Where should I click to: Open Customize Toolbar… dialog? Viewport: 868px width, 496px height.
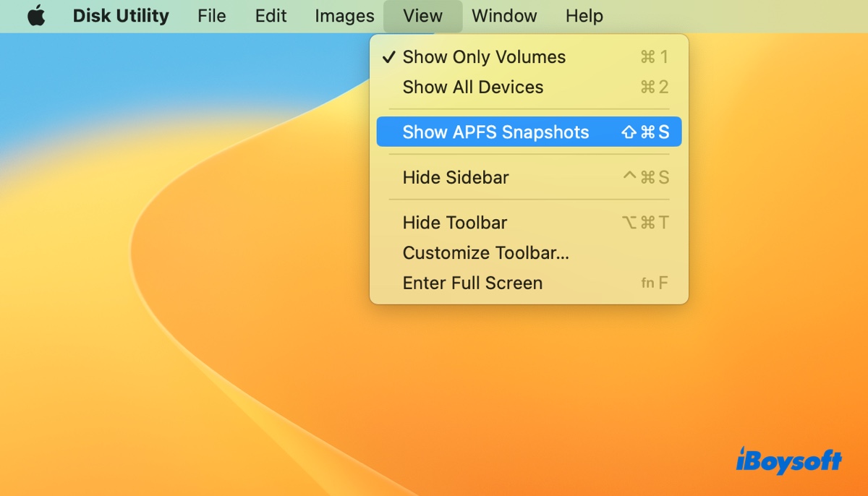click(x=485, y=253)
